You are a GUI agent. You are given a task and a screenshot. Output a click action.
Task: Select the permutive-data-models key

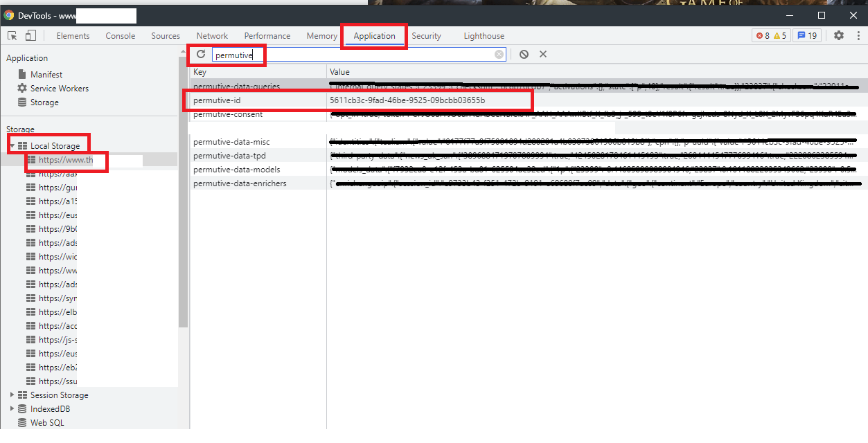[x=236, y=170]
